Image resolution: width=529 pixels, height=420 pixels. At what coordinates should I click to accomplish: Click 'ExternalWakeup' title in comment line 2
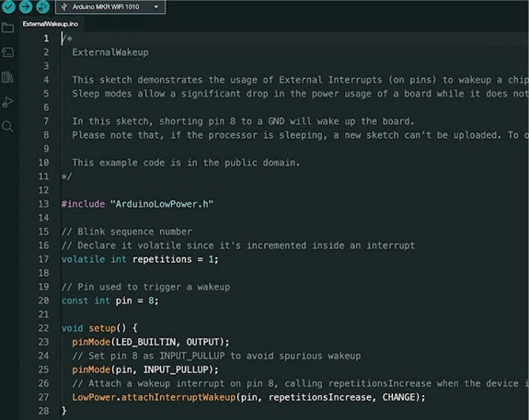110,52
